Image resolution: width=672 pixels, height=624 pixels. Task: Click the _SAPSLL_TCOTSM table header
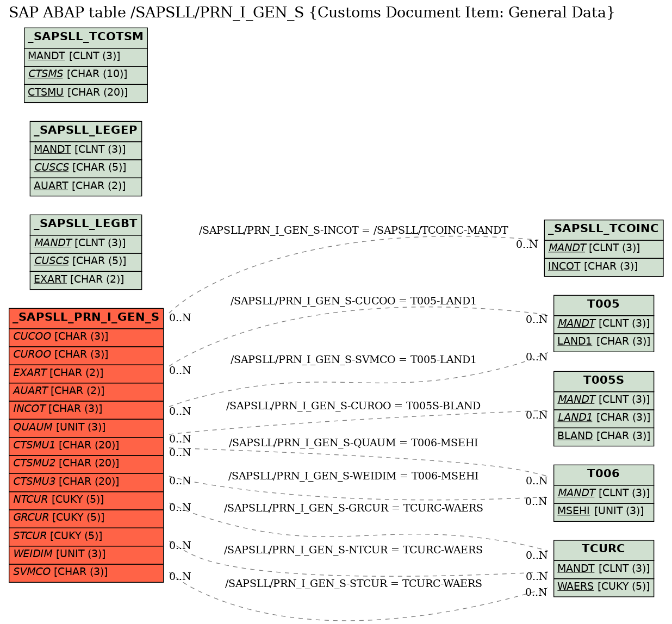coord(86,38)
